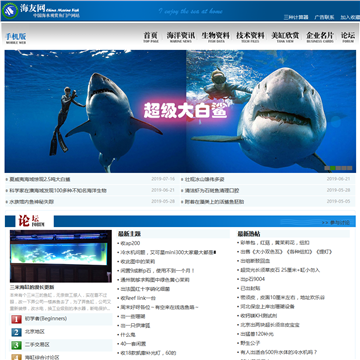
Task: Open the 10厘米 leather coral hot post
Action: (282, 297)
